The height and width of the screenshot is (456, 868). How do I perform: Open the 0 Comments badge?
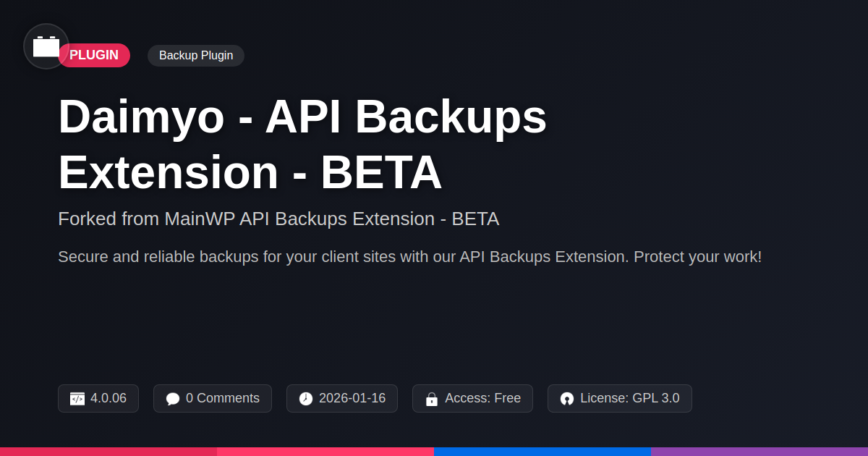tap(213, 398)
